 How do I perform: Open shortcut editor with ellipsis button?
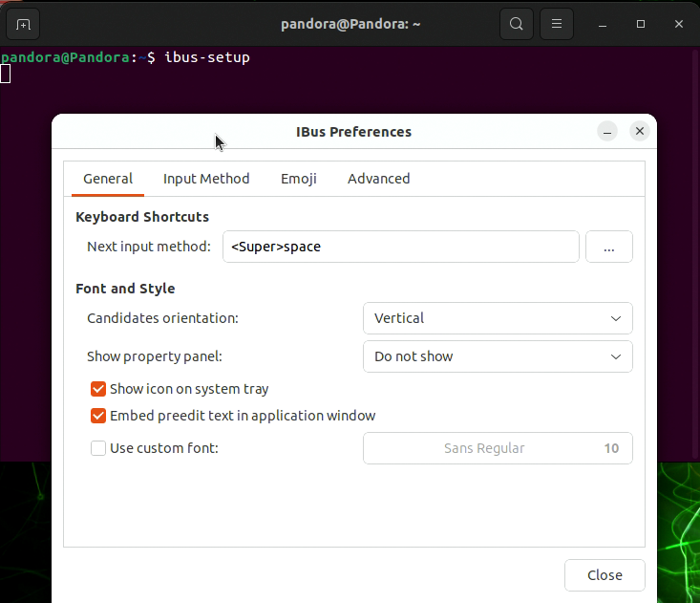pos(609,247)
